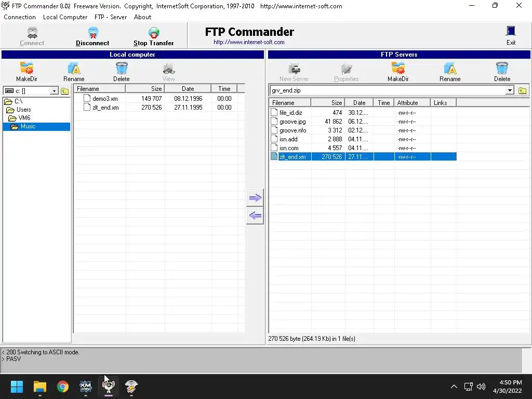Open the Connection menu
This screenshot has height=399, width=532.
(20, 17)
